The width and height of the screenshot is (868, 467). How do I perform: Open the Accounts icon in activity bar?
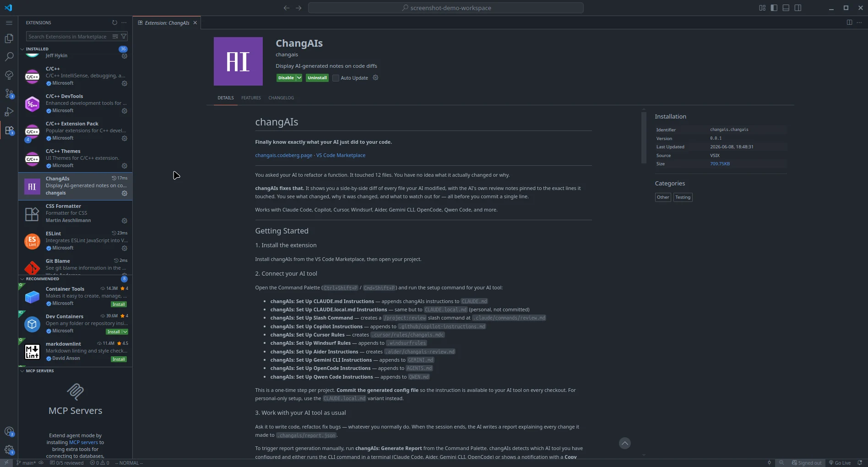click(9, 431)
